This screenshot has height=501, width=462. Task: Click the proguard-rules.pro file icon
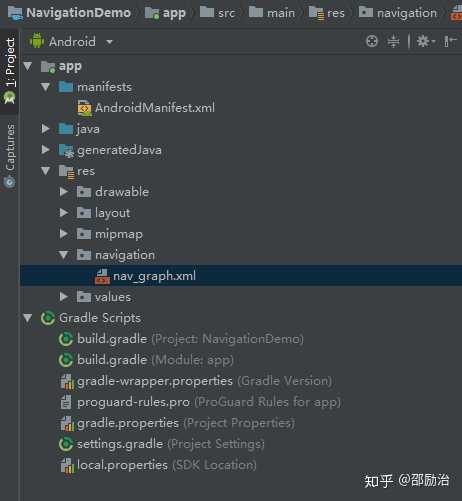[x=66, y=402]
